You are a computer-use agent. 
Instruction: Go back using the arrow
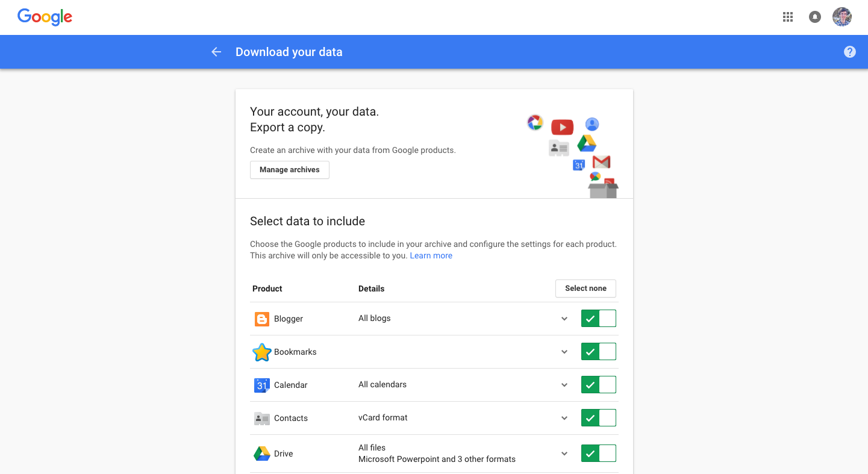pyautogui.click(x=216, y=52)
